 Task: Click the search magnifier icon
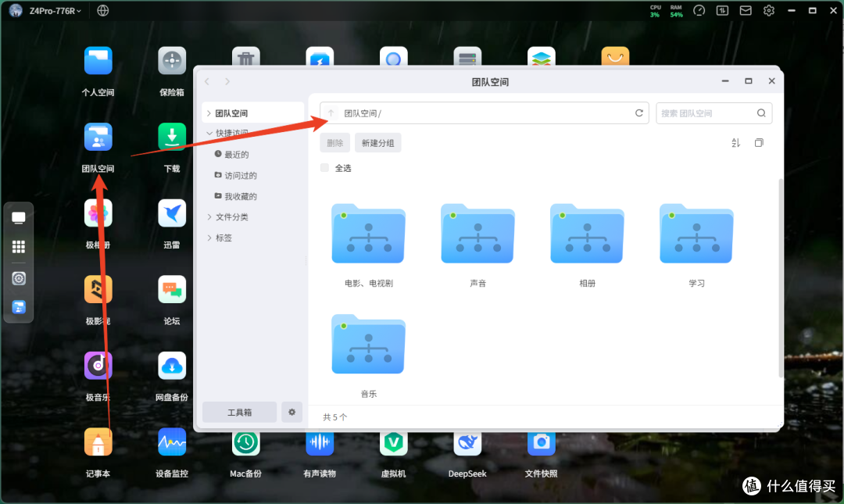[761, 113]
